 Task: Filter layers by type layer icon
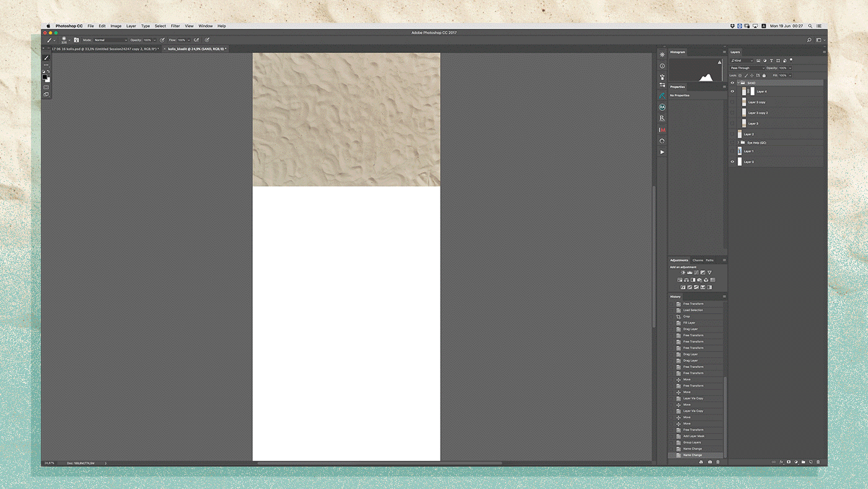(771, 61)
